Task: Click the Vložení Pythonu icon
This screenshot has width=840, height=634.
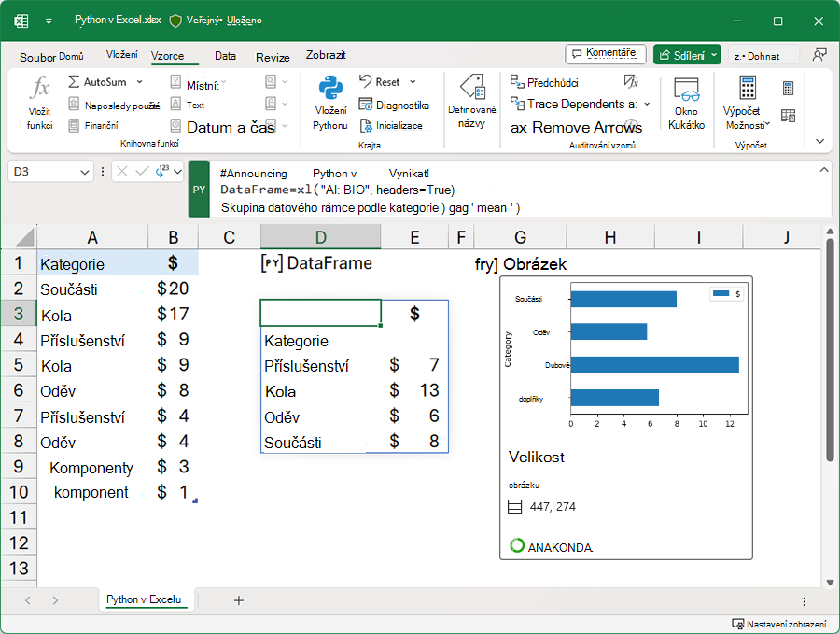Action: [330, 88]
